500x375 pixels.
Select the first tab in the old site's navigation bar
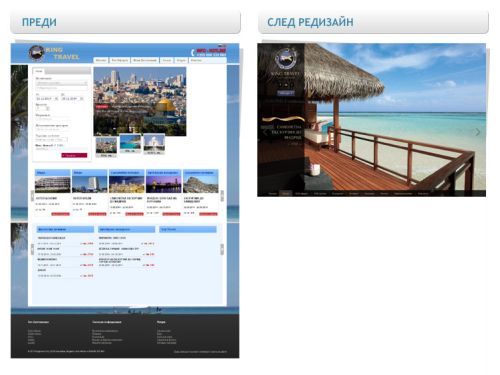click(x=101, y=60)
